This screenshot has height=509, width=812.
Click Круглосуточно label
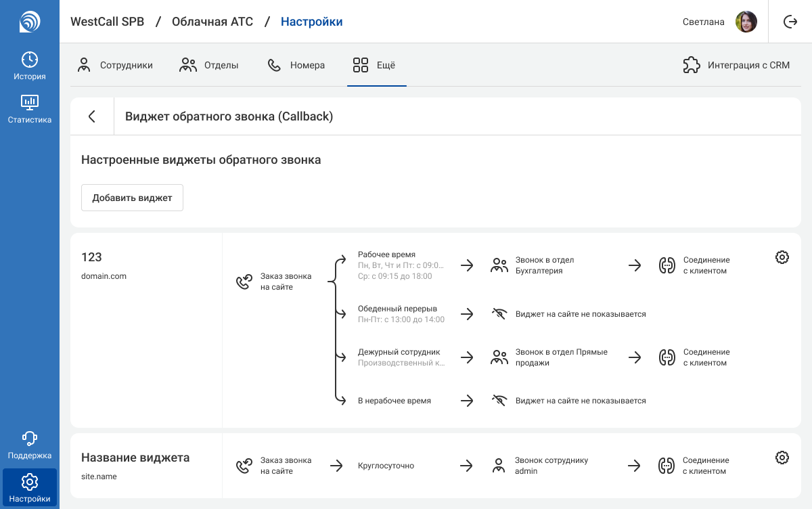pos(386,466)
